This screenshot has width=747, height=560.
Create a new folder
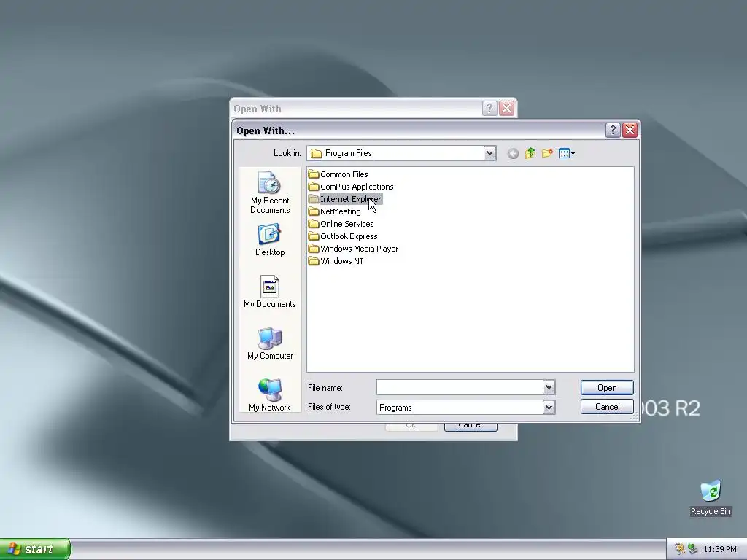547,153
